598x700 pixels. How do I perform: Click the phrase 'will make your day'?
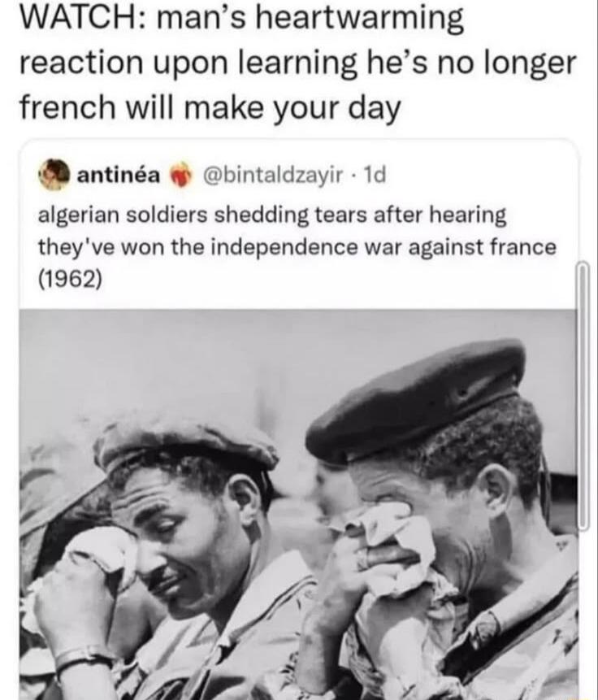263,109
